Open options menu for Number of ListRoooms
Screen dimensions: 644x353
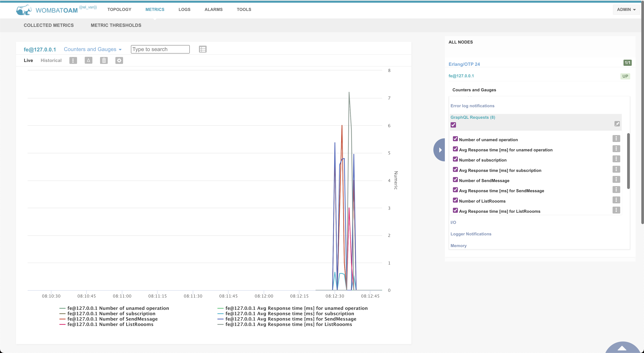click(x=616, y=200)
